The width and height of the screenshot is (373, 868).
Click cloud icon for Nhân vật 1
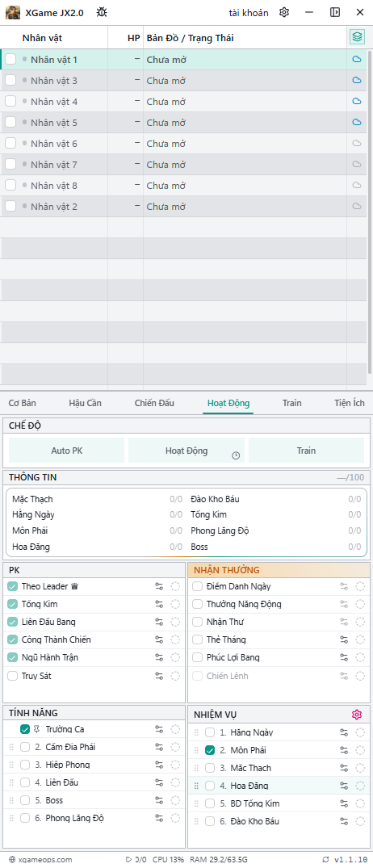[357, 59]
